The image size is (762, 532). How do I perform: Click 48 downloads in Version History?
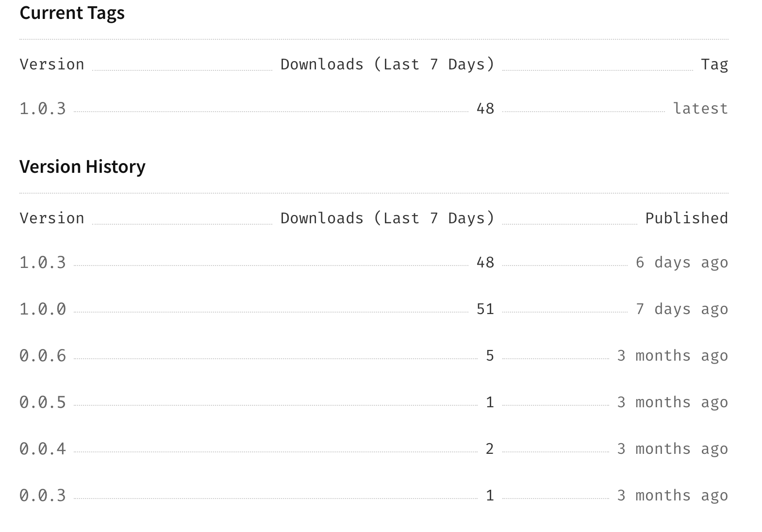[485, 262]
